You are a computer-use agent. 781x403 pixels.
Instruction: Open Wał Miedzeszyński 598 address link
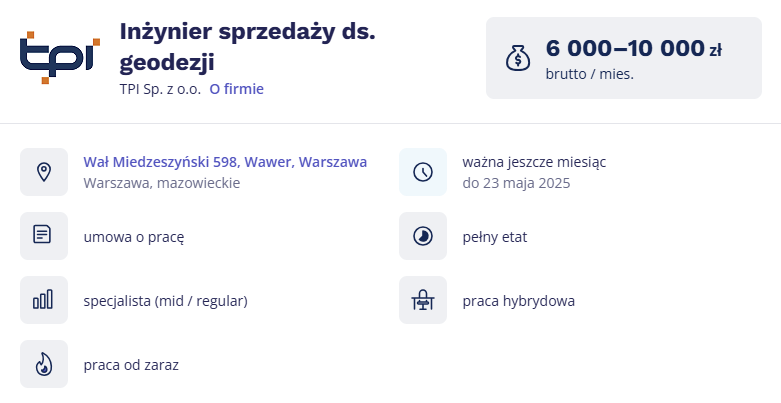click(225, 162)
